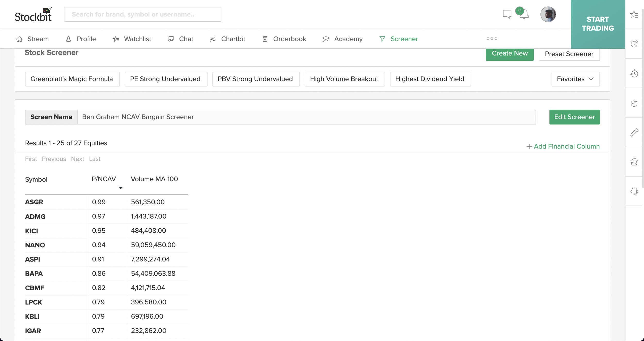Open the chat messages icon in header
The width and height of the screenshot is (644, 341).
click(x=507, y=14)
